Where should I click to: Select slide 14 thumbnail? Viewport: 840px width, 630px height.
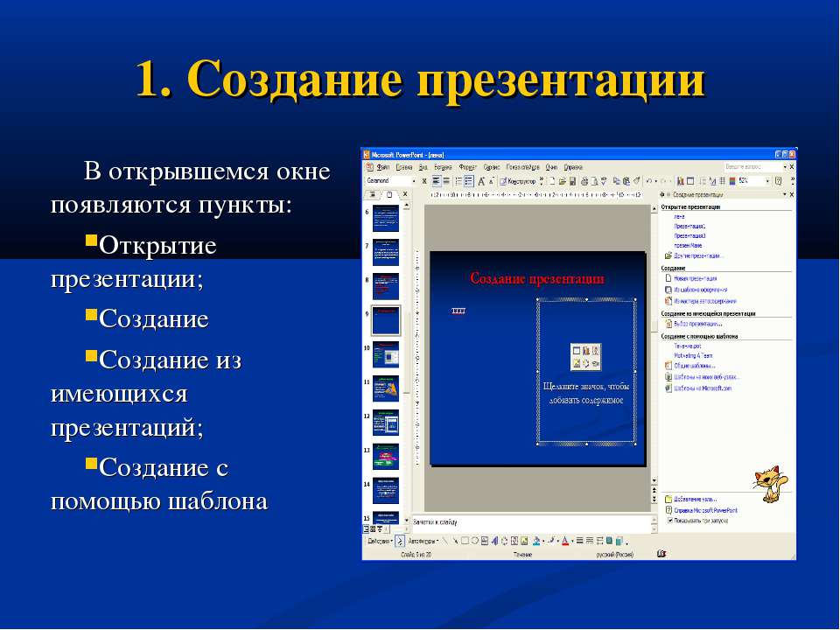386,491
